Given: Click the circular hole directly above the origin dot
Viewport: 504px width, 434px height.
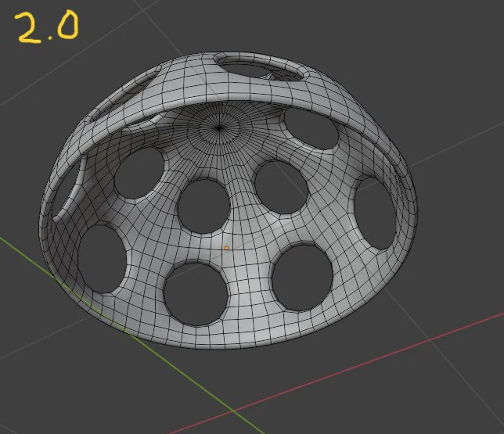Looking at the screenshot, I should [x=203, y=206].
